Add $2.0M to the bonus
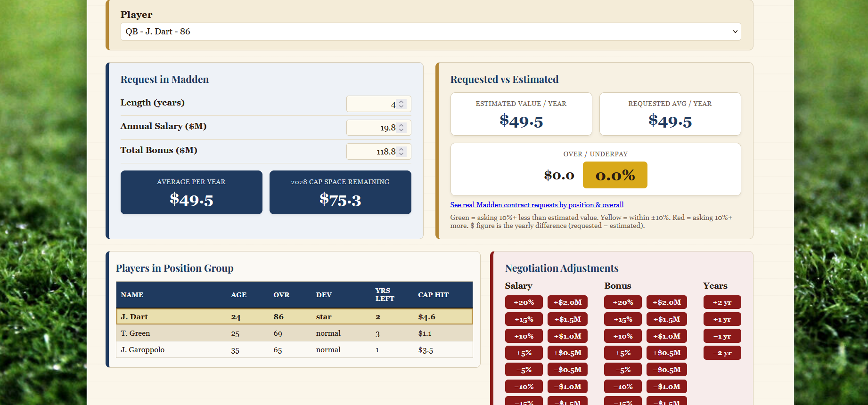868x405 pixels. point(667,302)
